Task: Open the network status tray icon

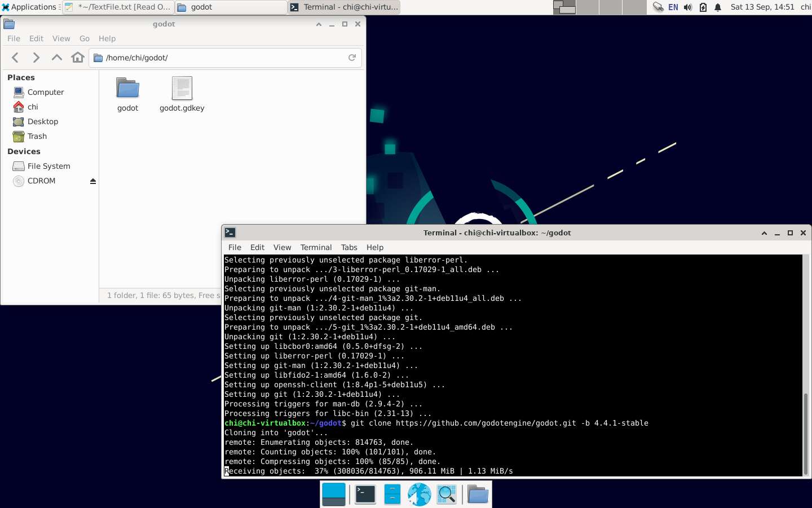Action: (x=658, y=7)
